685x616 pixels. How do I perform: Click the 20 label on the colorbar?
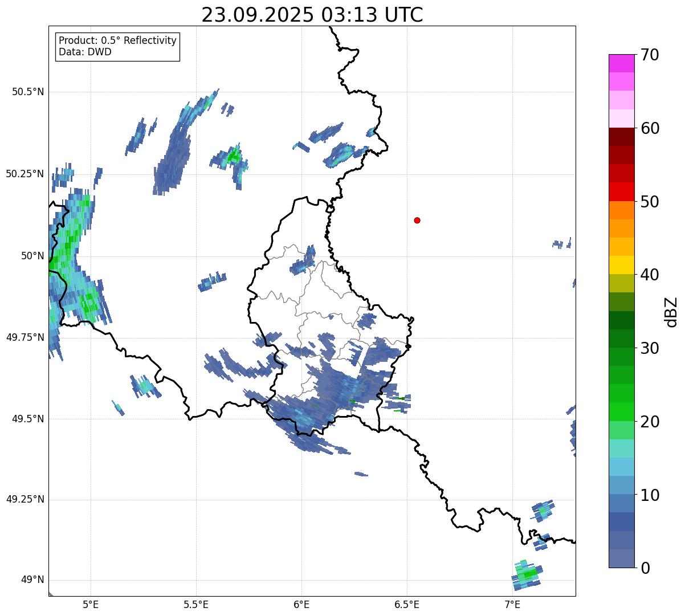(650, 422)
